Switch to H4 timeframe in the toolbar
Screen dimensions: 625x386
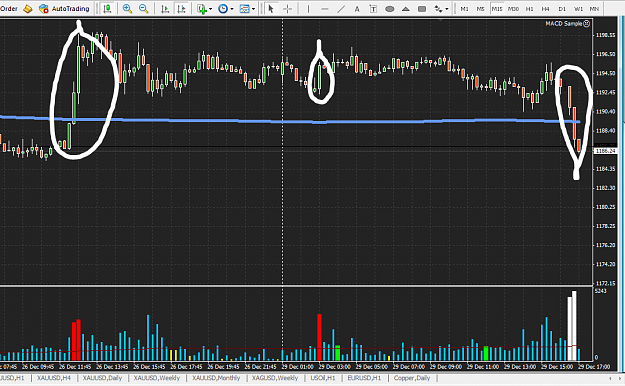pos(546,8)
